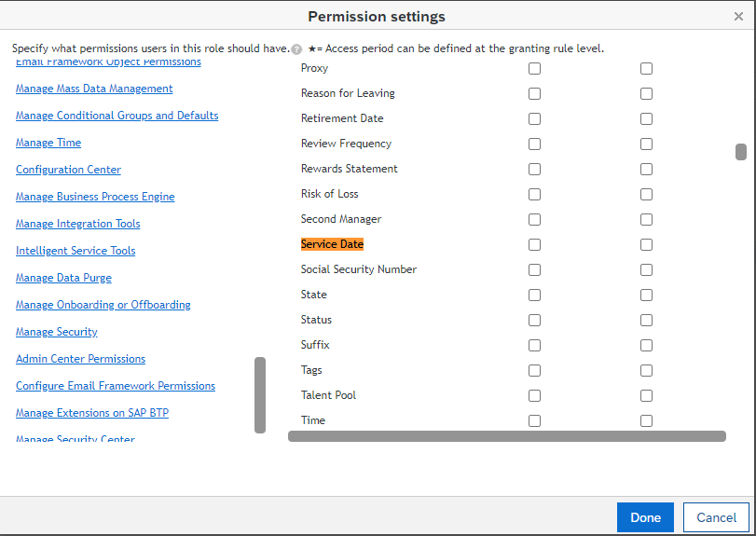
Task: Select Manage Business Process Engine
Action: pyautogui.click(x=95, y=197)
